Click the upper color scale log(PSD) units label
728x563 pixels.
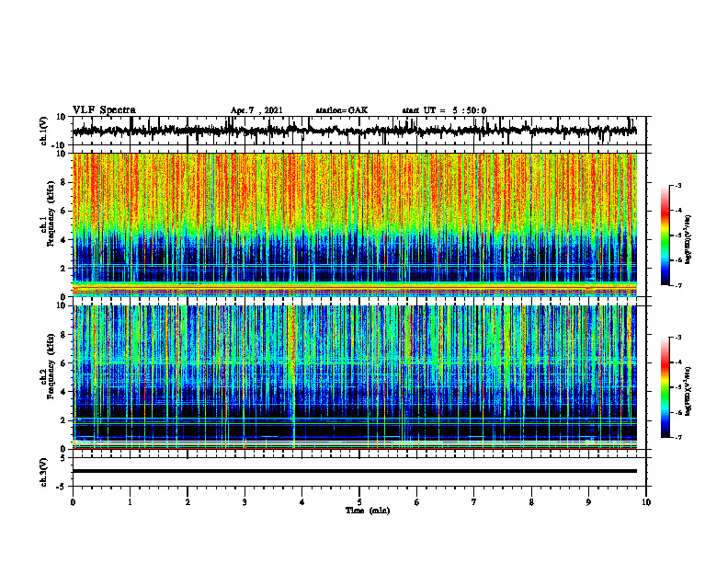(x=688, y=240)
